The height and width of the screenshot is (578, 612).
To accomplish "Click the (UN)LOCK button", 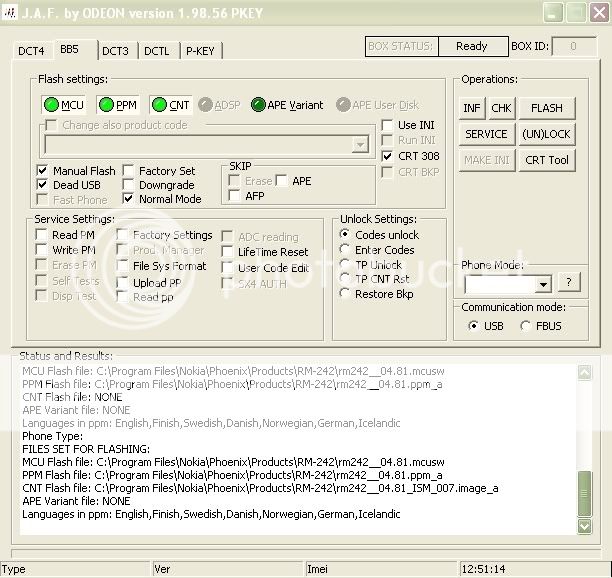I will pos(547,134).
